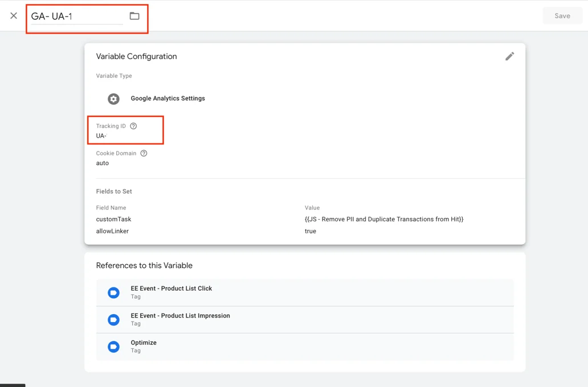Open the EE Event - Product List Click tag reference
This screenshot has height=387, width=588.
pos(171,288)
